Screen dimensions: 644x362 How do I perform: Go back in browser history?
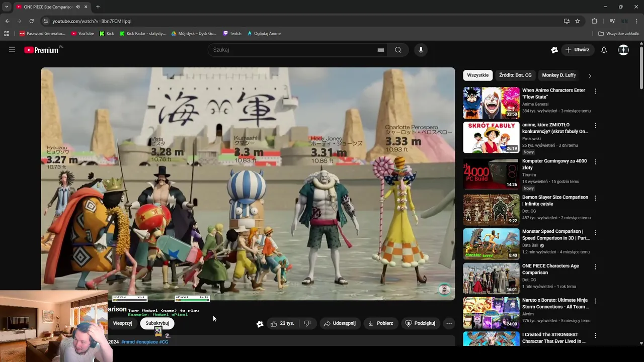pos(7,21)
